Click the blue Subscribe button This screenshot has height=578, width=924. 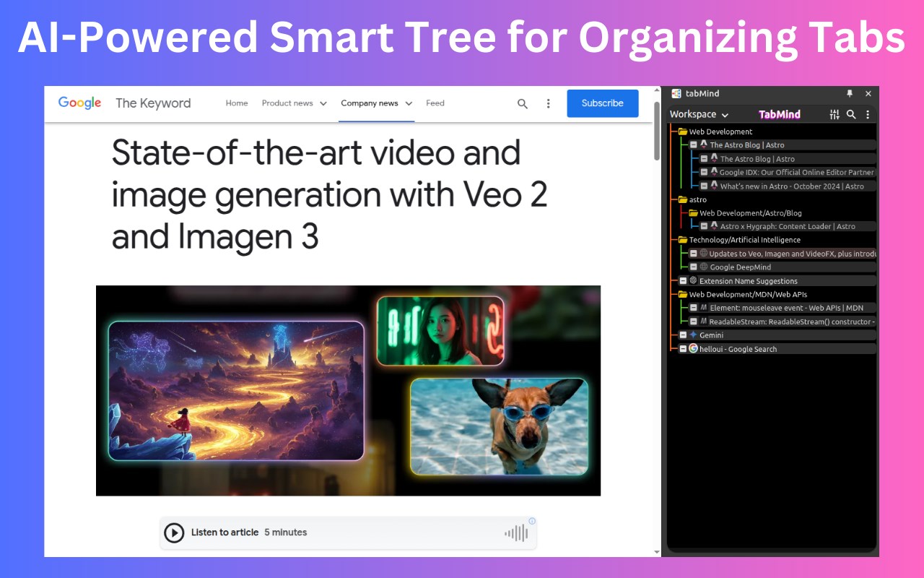[603, 103]
